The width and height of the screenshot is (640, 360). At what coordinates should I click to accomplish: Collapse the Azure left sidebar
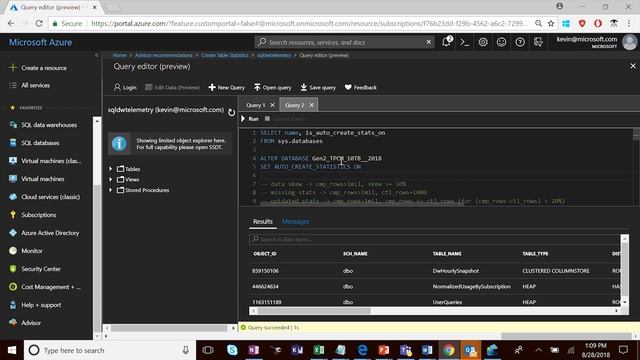(97, 55)
